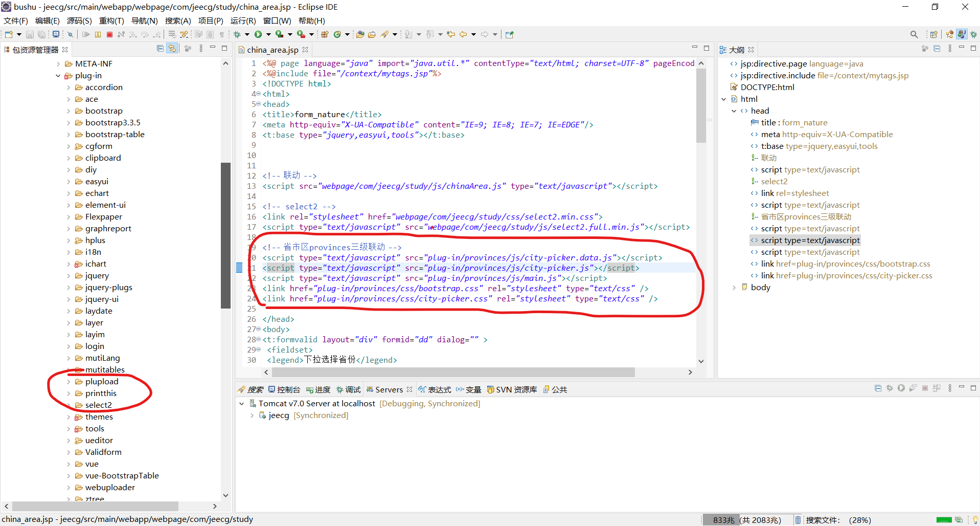Click the Last Edit Location icon

(x=451, y=34)
